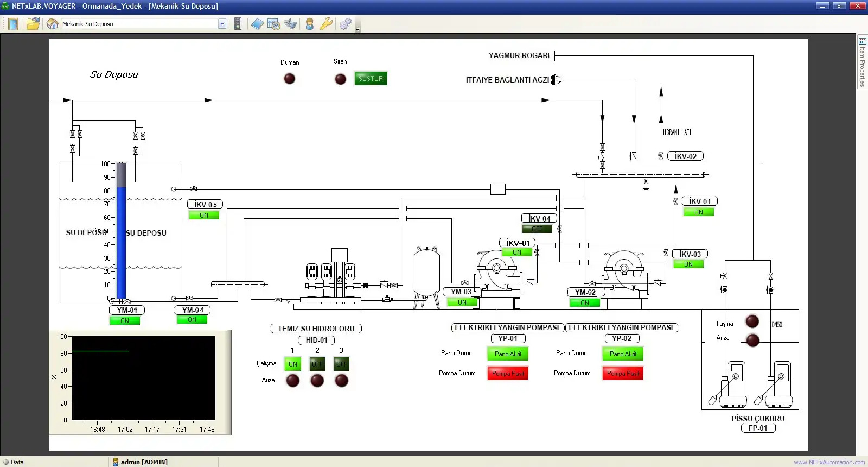Click YP-01 Pano Aktif status button

coord(508,354)
